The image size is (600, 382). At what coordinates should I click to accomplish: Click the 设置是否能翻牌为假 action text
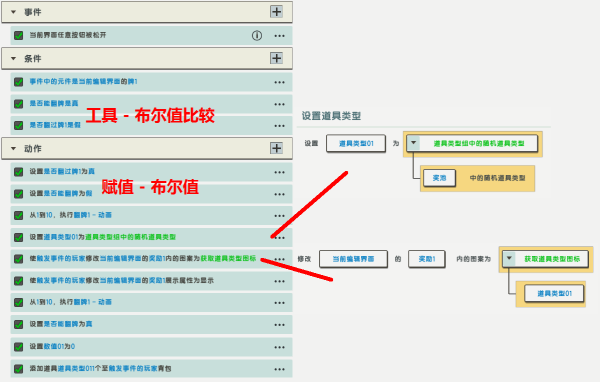61,194
